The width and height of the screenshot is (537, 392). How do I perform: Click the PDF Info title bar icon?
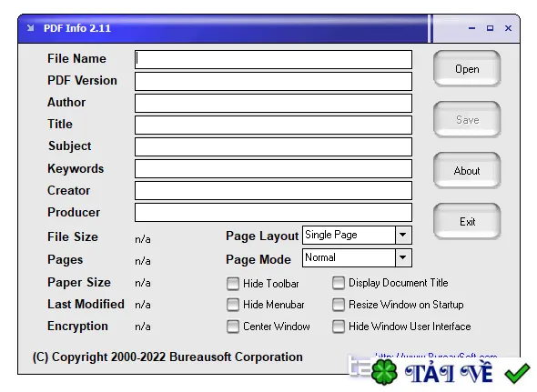30,28
